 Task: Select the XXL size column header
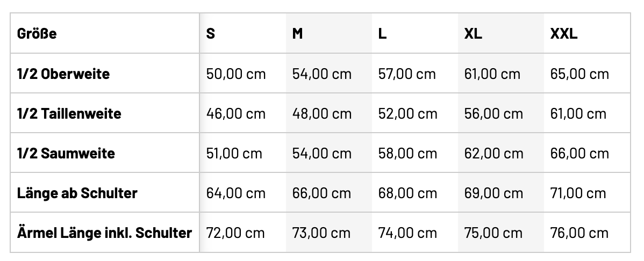pyautogui.click(x=564, y=33)
